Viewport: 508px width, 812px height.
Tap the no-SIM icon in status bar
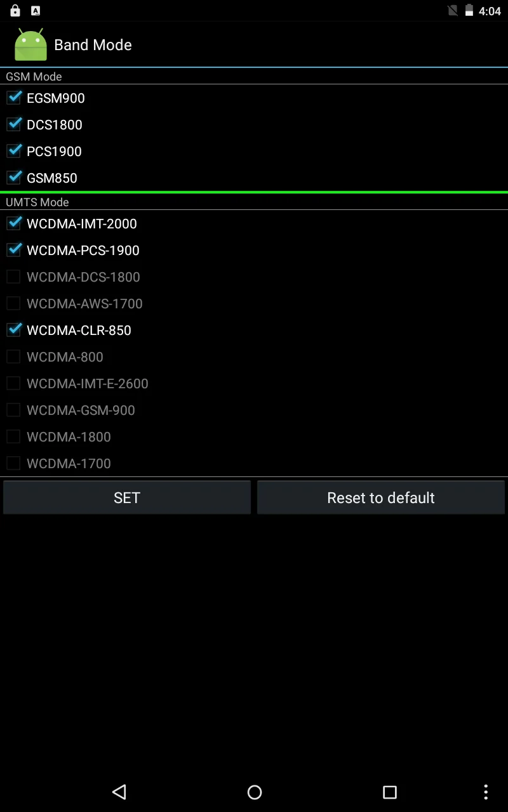[x=453, y=11]
